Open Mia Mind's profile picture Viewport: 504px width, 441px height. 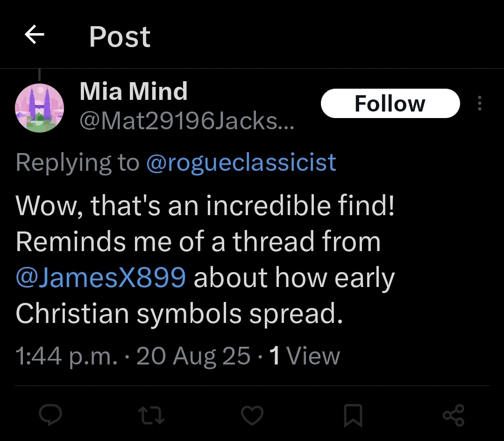point(40,109)
